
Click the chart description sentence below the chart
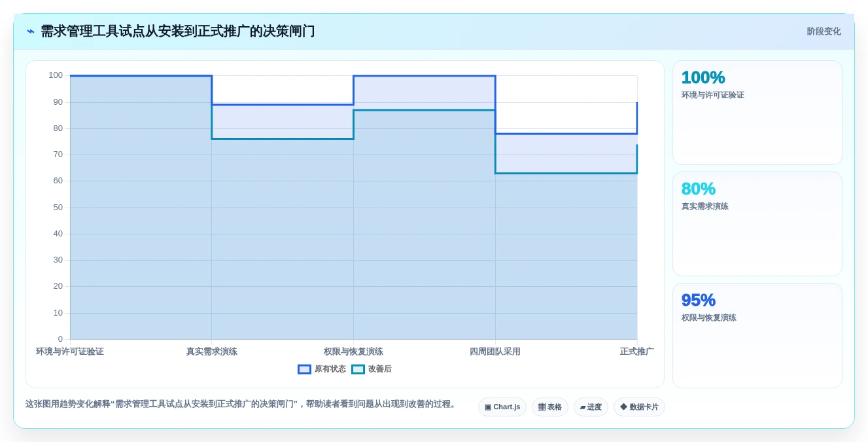pyautogui.click(x=242, y=404)
